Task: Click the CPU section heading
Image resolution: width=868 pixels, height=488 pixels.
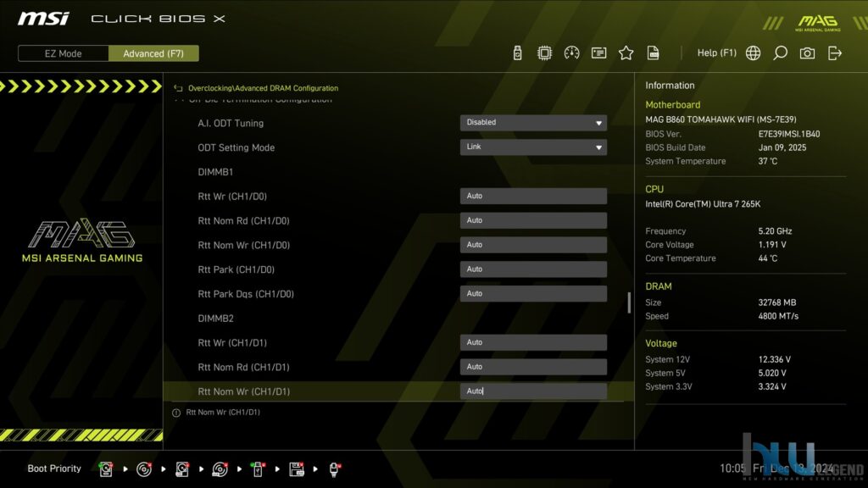Action: [x=654, y=189]
